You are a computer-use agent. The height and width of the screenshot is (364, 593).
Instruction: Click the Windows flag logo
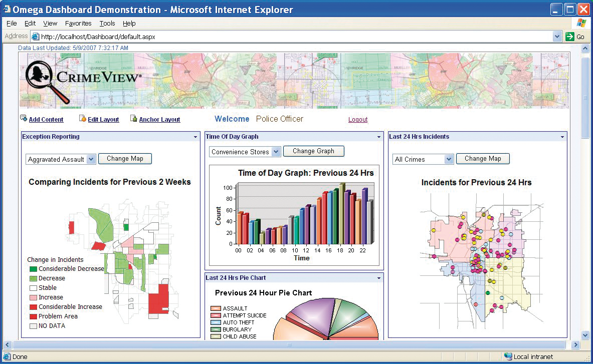coord(581,23)
